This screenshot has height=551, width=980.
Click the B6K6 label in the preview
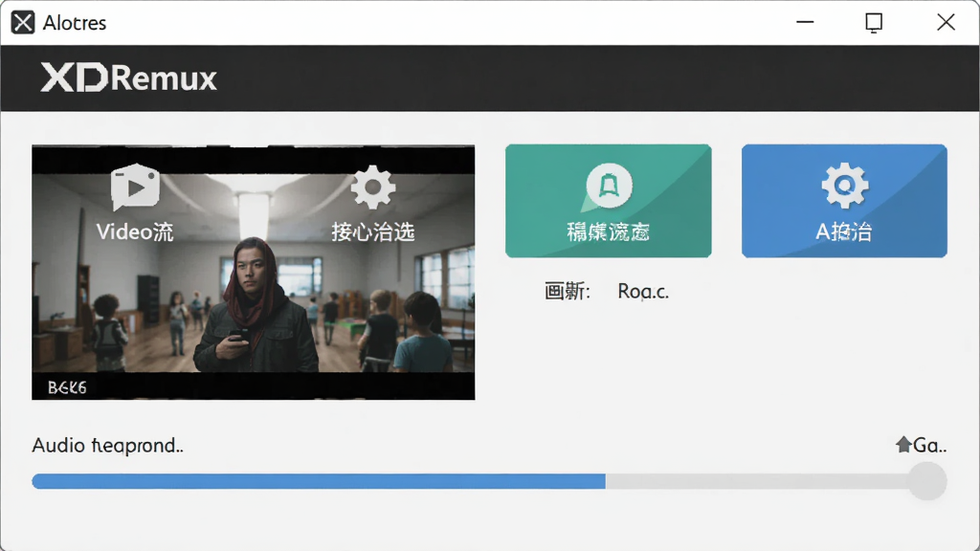(67, 388)
